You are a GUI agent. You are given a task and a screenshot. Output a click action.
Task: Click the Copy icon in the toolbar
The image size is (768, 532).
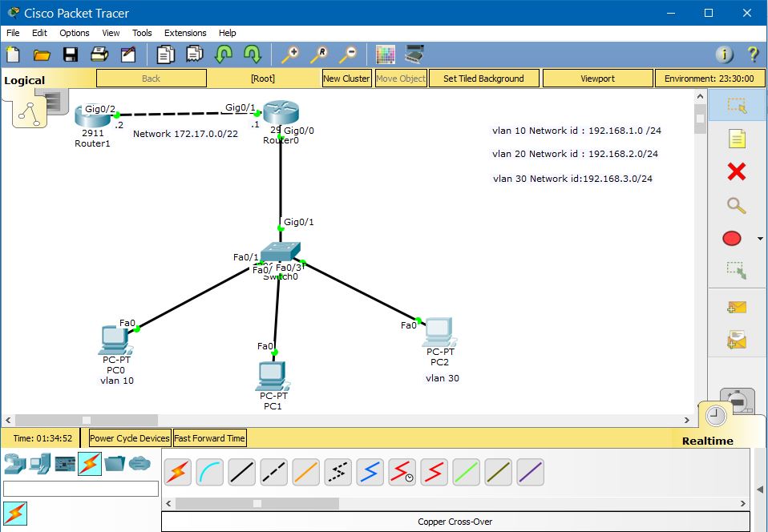(166, 54)
